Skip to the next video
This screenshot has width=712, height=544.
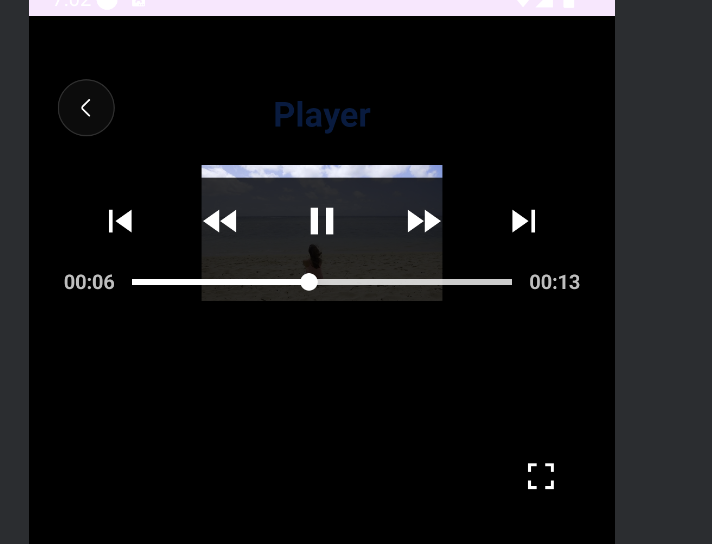click(x=524, y=221)
